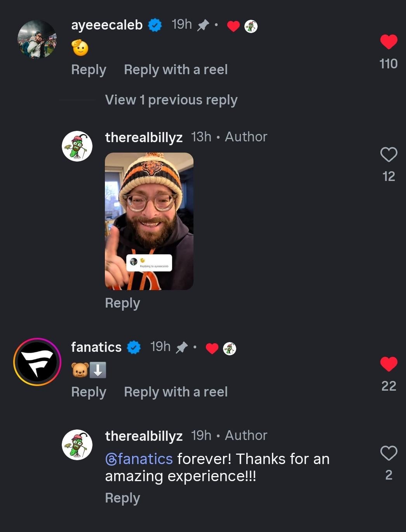The image size is (406, 532).
Task: Click therealbillyz avatar beside the reel reply
Action: click(77, 146)
